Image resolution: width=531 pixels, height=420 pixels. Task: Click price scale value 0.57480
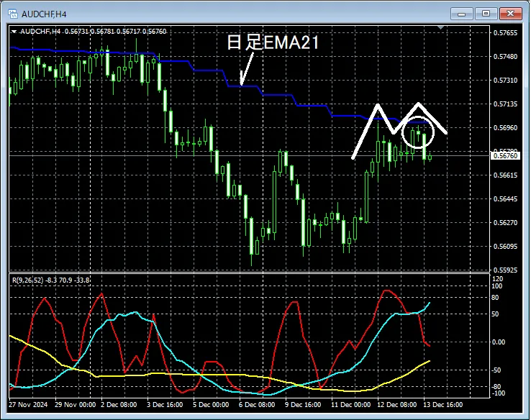click(505, 57)
